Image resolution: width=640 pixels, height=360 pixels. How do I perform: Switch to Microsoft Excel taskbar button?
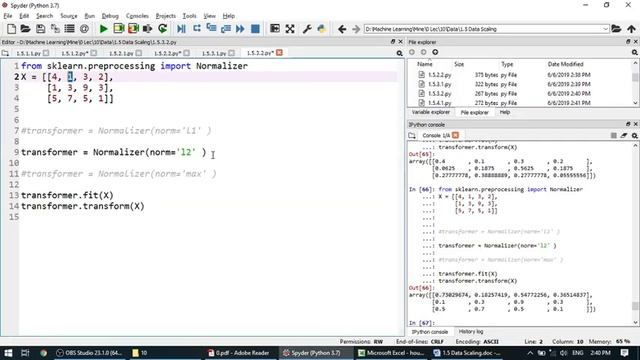(391, 353)
